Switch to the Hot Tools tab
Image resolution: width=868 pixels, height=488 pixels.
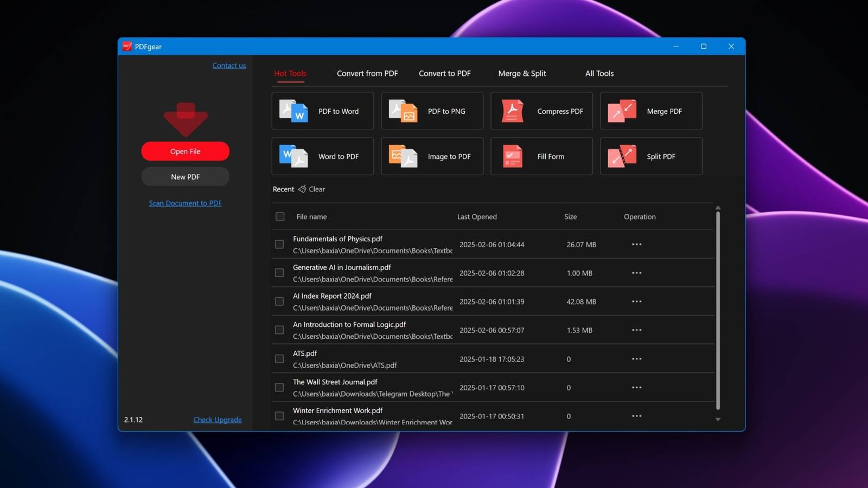click(290, 73)
